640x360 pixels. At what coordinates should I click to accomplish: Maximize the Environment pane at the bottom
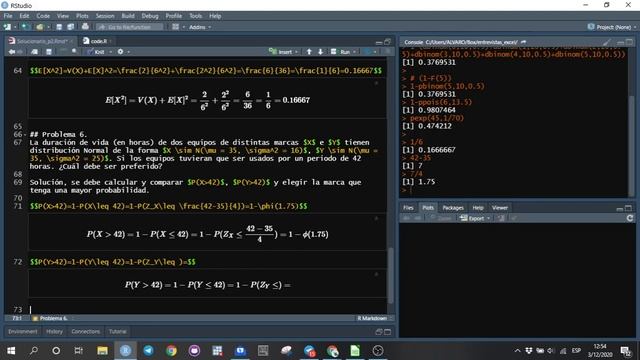[x=387, y=332]
